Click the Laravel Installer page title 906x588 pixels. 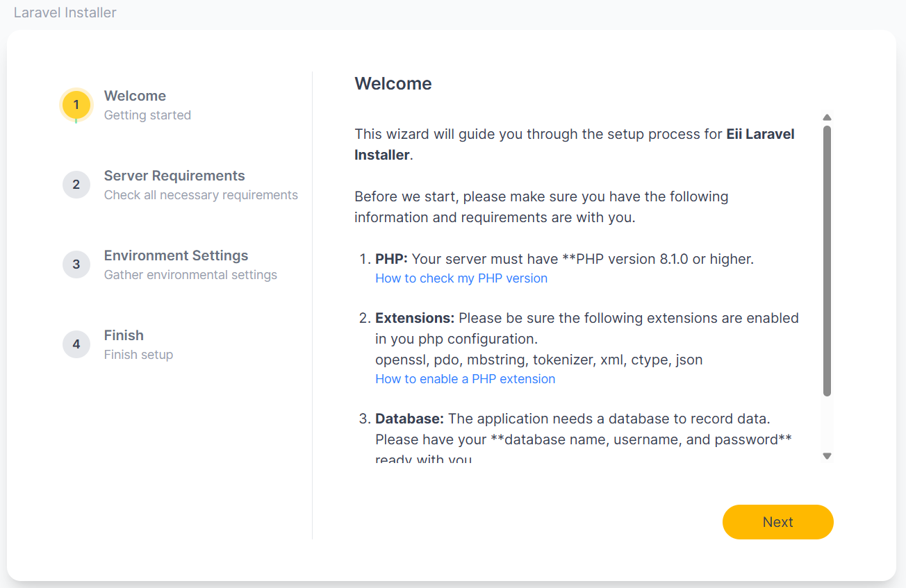pyautogui.click(x=65, y=12)
